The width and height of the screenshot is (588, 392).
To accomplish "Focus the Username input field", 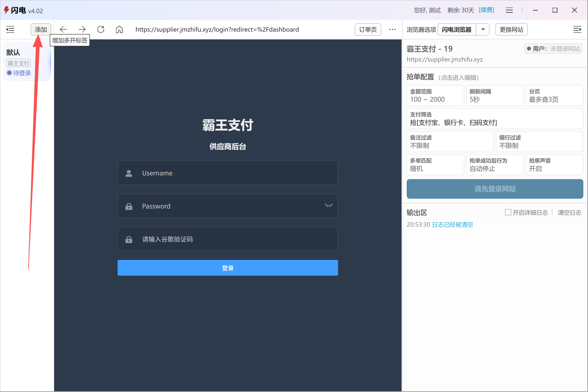I will (228, 173).
